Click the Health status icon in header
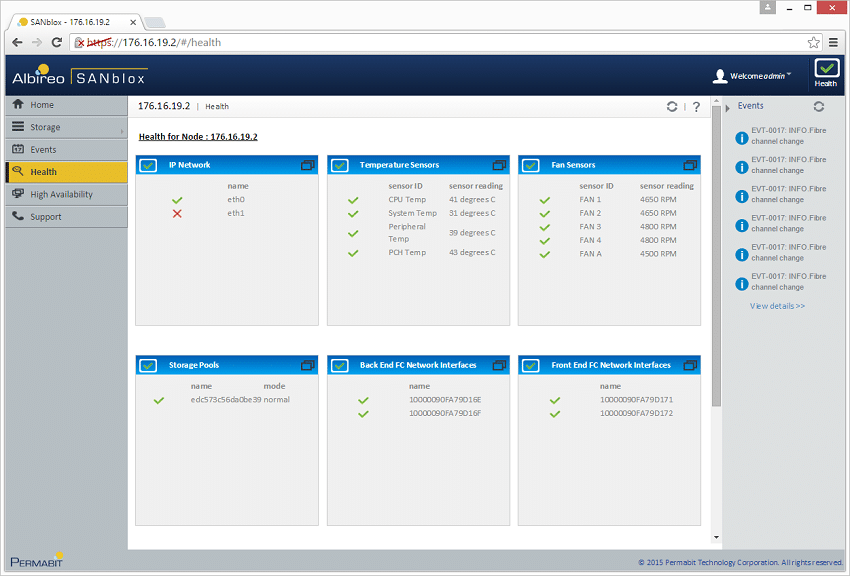 tap(826, 73)
